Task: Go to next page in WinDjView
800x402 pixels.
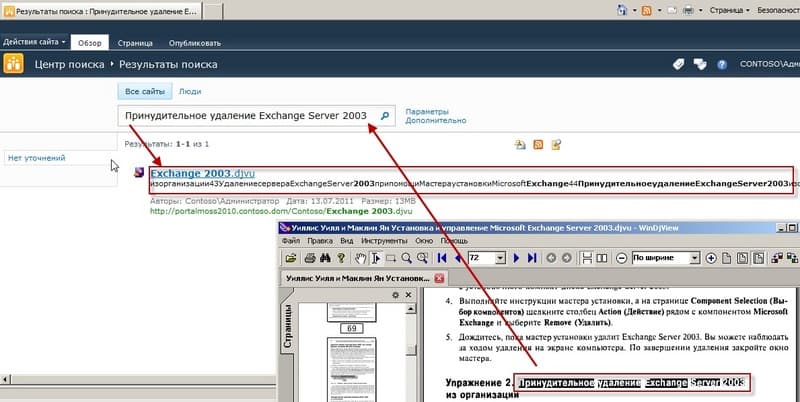Action: tap(516, 258)
